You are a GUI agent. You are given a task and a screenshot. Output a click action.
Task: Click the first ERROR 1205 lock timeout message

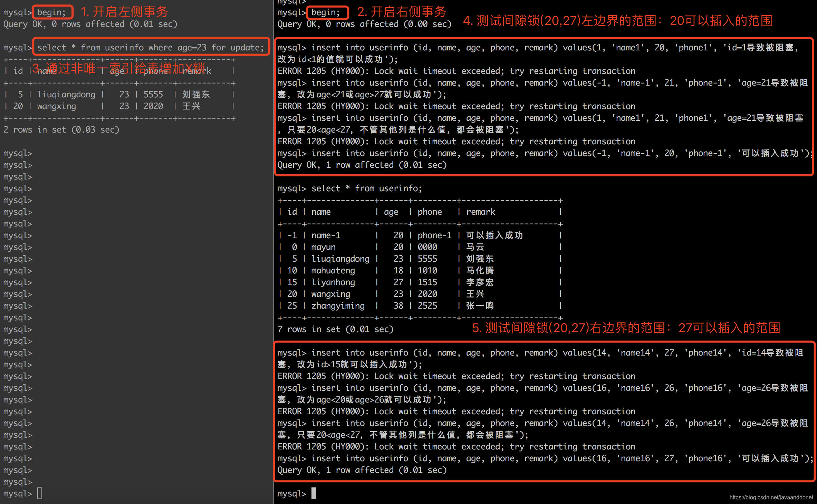[456, 71]
